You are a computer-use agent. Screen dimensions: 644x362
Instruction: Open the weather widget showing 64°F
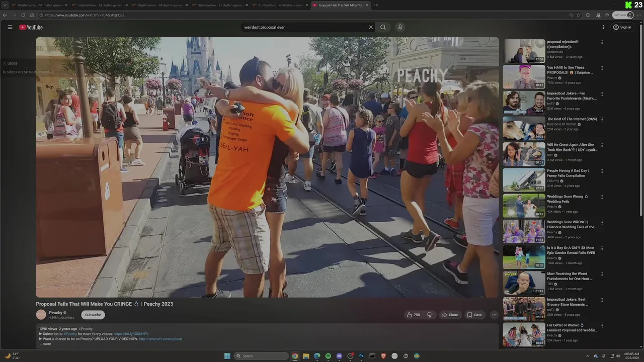13,356
